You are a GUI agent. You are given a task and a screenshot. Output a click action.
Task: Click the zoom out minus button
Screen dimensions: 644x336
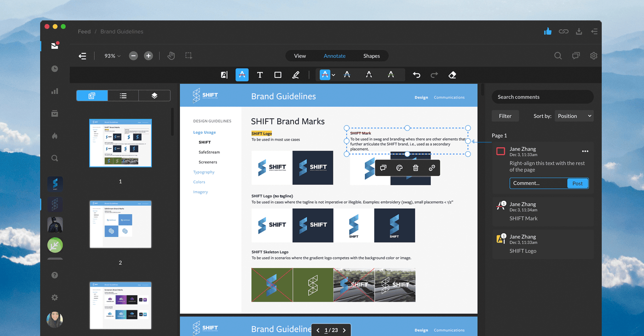click(x=133, y=56)
